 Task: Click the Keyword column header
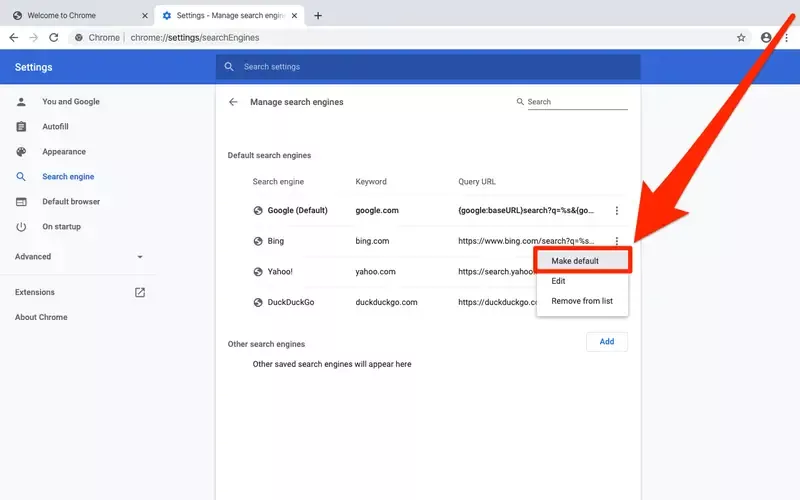click(371, 182)
